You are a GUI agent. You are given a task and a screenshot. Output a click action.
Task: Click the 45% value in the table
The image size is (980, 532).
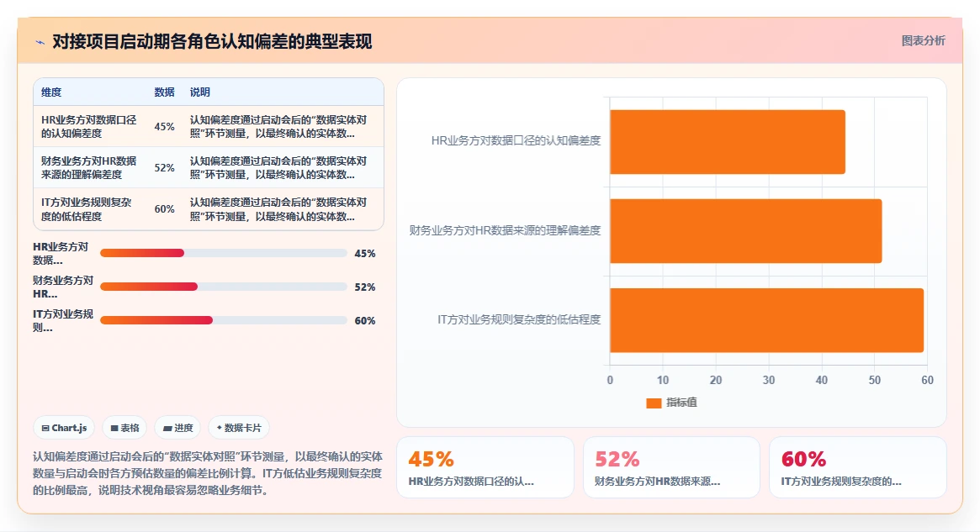pos(164,127)
